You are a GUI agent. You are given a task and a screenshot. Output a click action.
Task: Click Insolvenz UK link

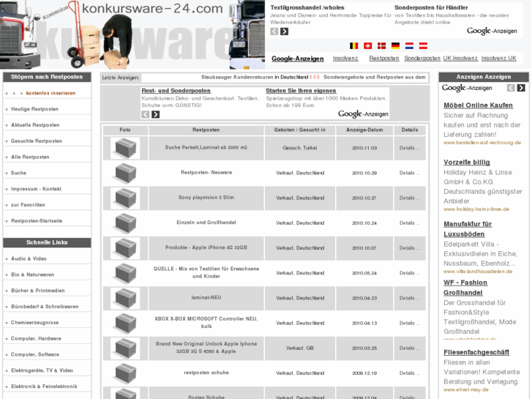coord(499,59)
